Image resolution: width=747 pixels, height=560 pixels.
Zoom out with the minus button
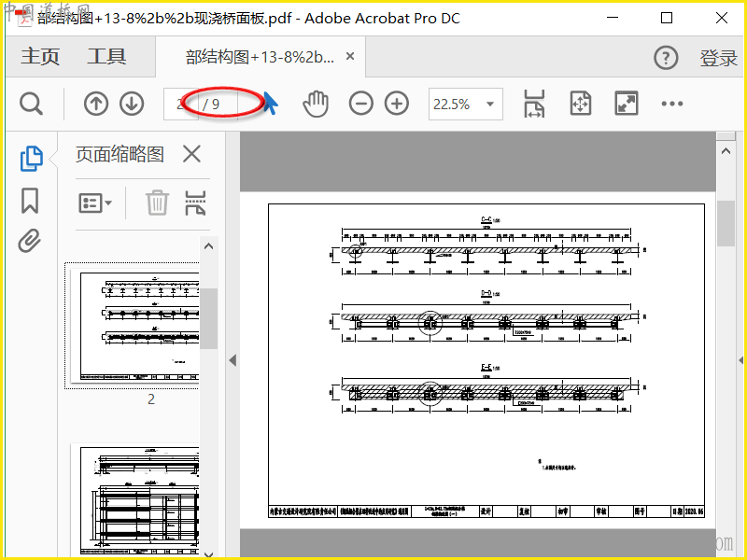(x=361, y=104)
